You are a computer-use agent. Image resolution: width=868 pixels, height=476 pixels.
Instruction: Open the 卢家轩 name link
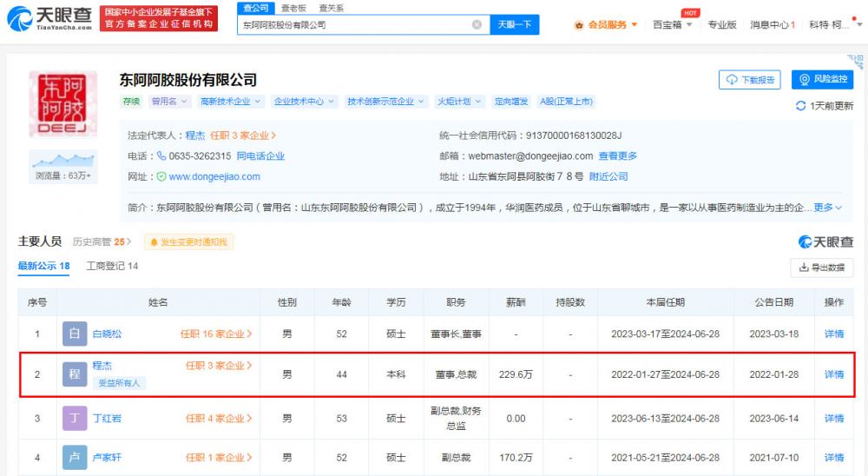(x=107, y=458)
